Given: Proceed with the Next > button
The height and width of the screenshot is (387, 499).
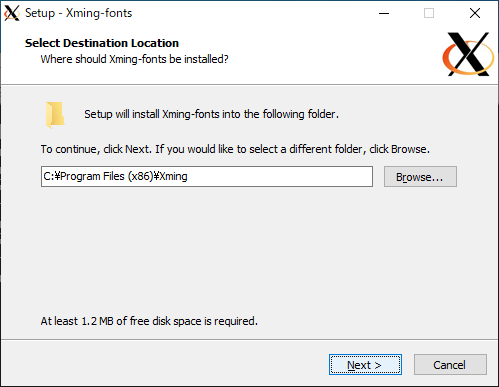Looking at the screenshot, I should click(365, 365).
